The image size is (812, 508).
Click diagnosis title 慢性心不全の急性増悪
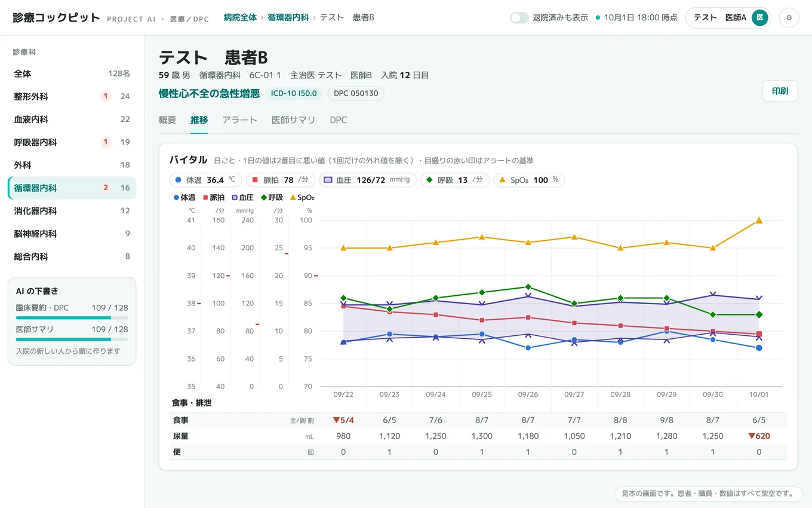[x=209, y=93]
